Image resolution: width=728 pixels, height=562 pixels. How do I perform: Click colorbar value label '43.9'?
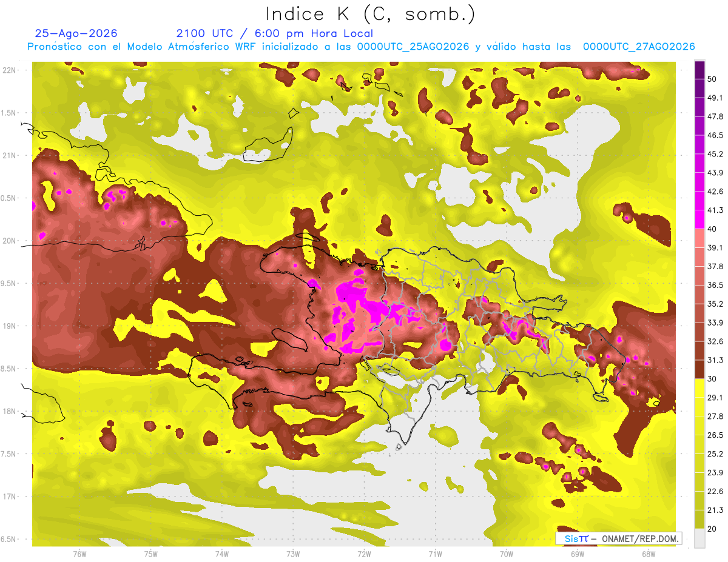click(715, 173)
